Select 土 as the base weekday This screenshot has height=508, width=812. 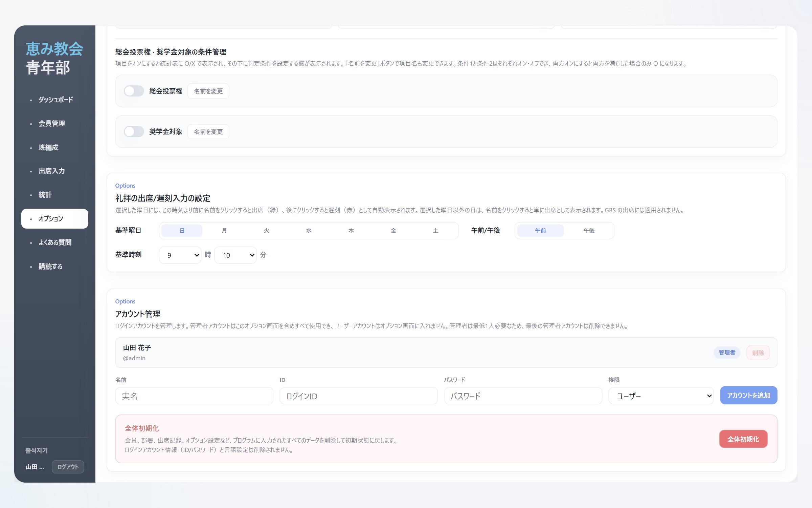coord(436,231)
